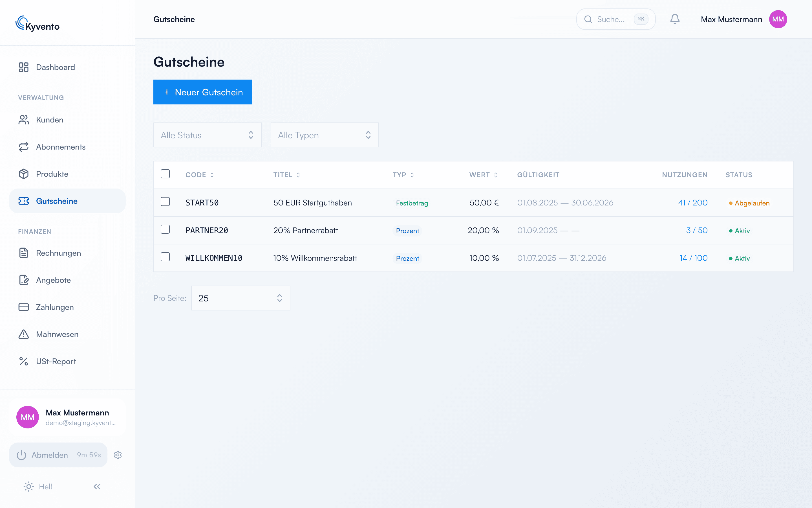Open START50 usage link 41 / 200
The height and width of the screenshot is (508, 812).
[x=692, y=203]
